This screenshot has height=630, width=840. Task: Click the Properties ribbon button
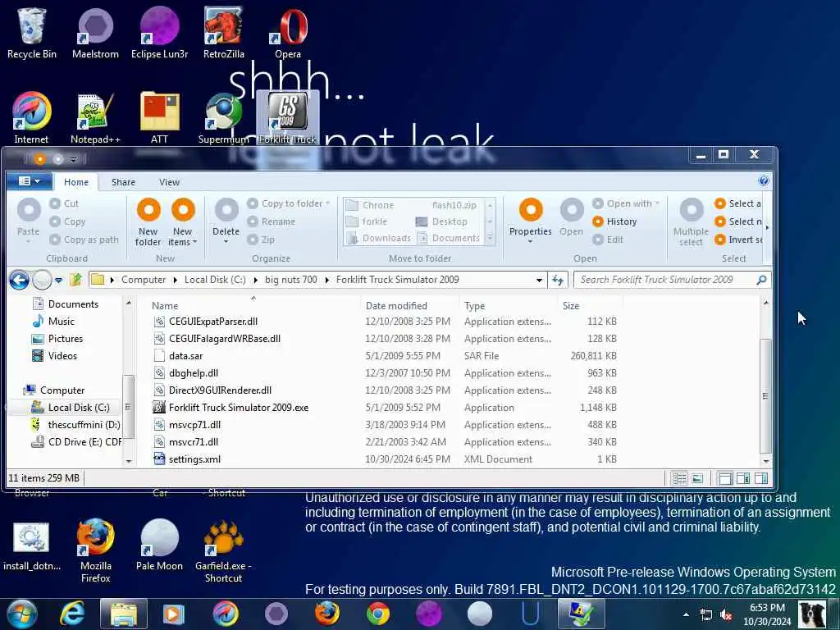click(531, 221)
